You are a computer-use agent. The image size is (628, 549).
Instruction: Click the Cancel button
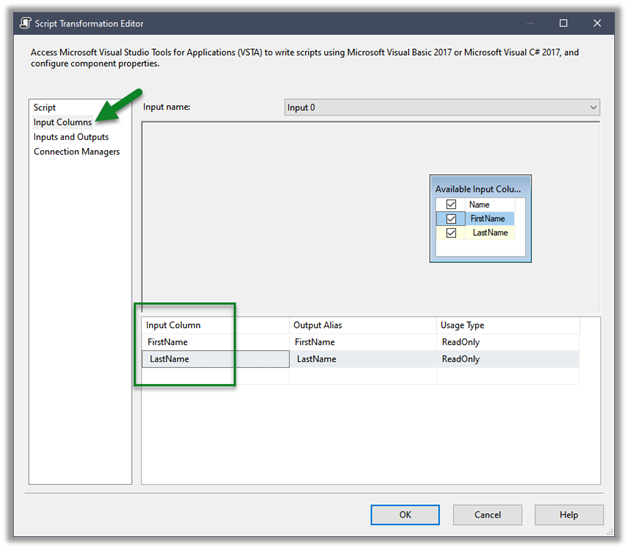(487, 515)
